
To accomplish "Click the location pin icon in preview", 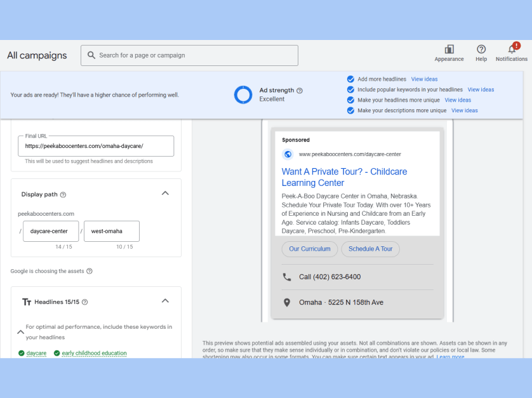I will click(287, 303).
